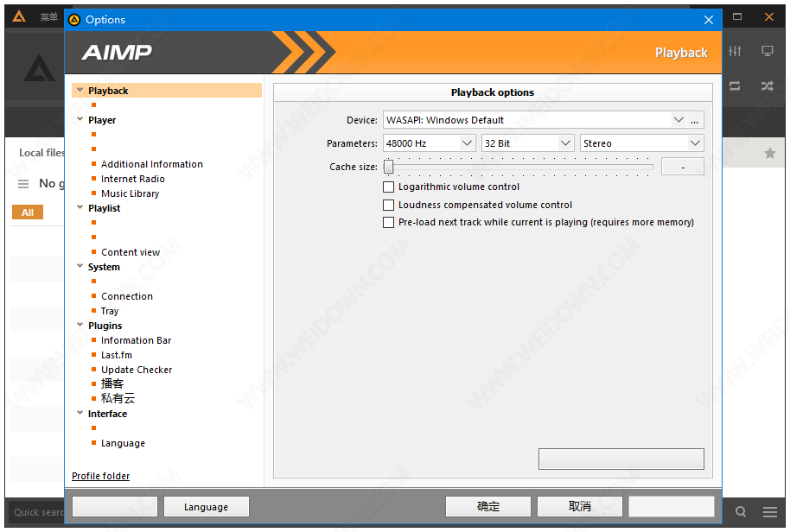The height and width of the screenshot is (532, 790).
Task: Collapse the Interface tree arrow
Action: click(80, 413)
